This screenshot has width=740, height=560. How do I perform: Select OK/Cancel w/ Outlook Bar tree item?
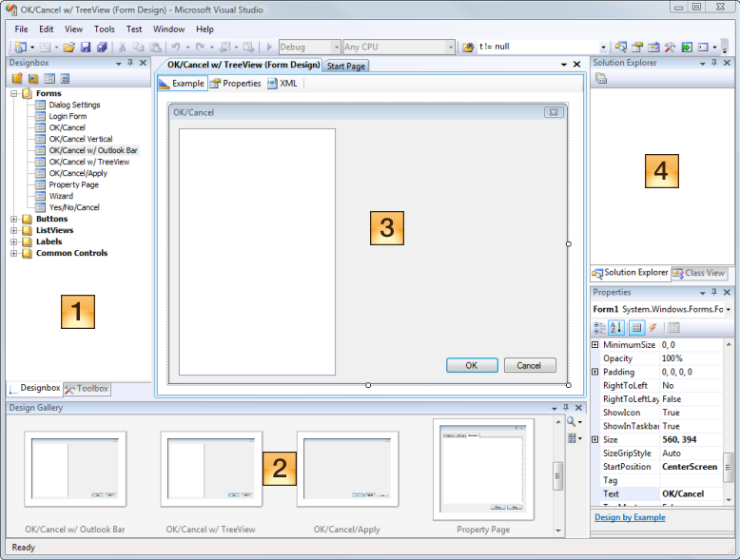pos(93,150)
